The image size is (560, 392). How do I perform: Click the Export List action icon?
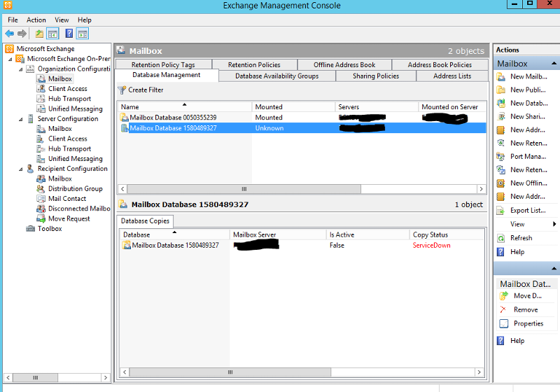click(501, 210)
